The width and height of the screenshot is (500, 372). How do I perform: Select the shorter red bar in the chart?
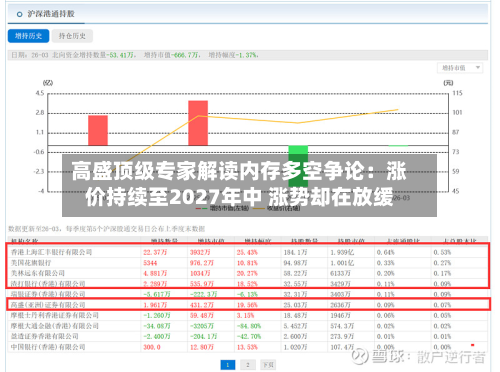98,130
